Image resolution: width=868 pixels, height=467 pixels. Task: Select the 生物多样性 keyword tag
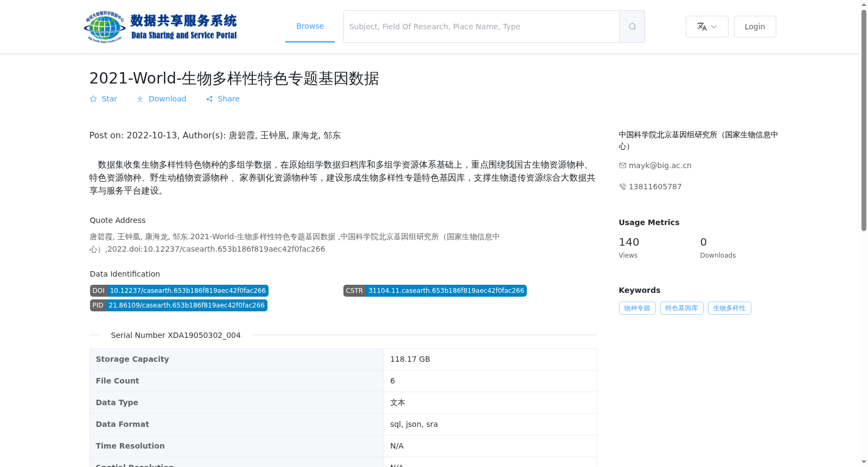pos(729,308)
